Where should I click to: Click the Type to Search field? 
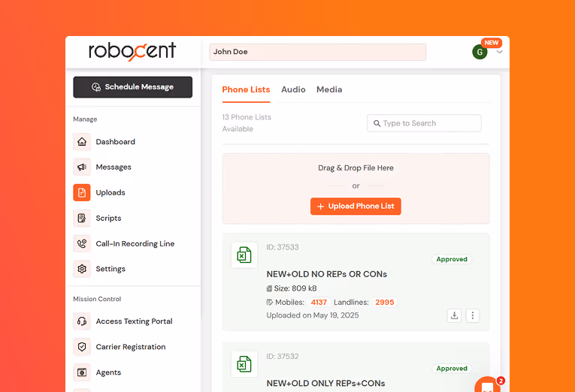point(424,123)
